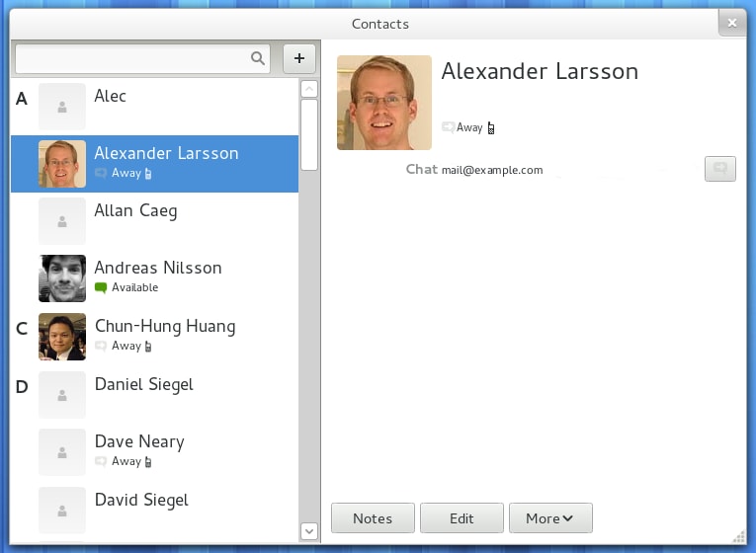Select the contact Chun-Hung Huang
Viewport: 756px width, 553px height.
pos(154,337)
